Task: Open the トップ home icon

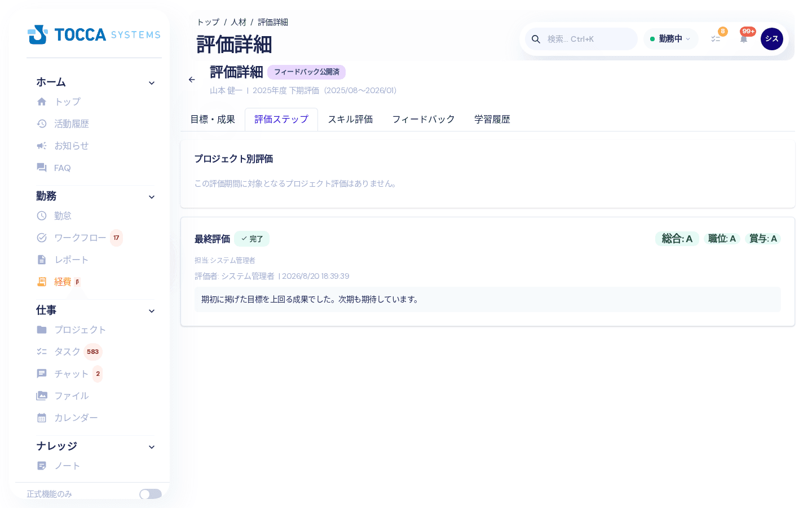Action: (x=42, y=102)
